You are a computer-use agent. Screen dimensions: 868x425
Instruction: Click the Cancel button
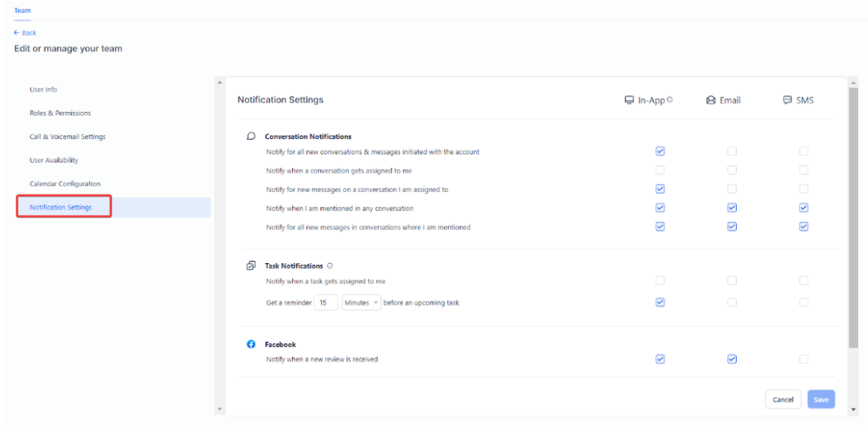[783, 400]
